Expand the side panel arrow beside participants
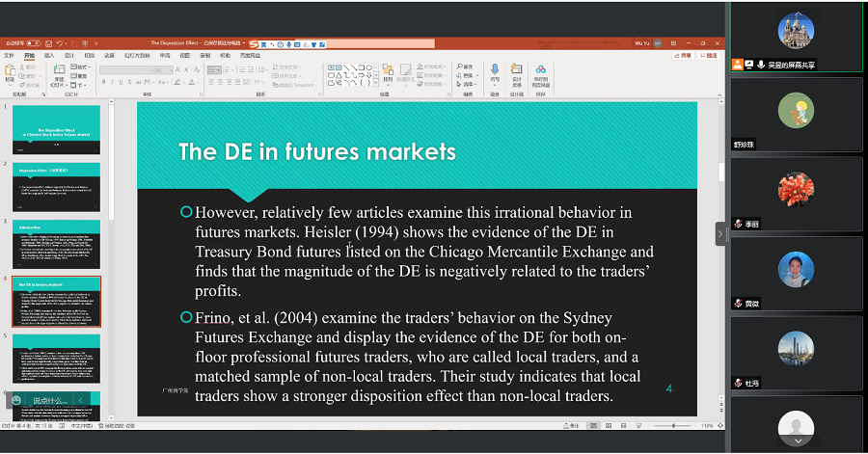This screenshot has width=868, height=454. coord(719,233)
